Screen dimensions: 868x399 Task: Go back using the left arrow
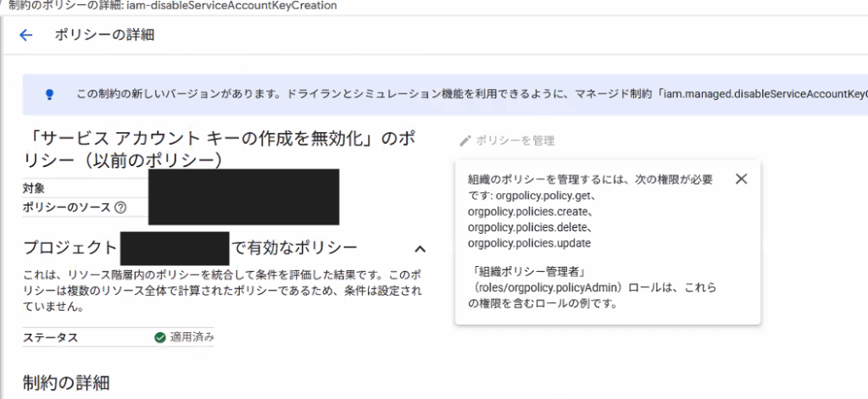pyautogui.click(x=25, y=35)
